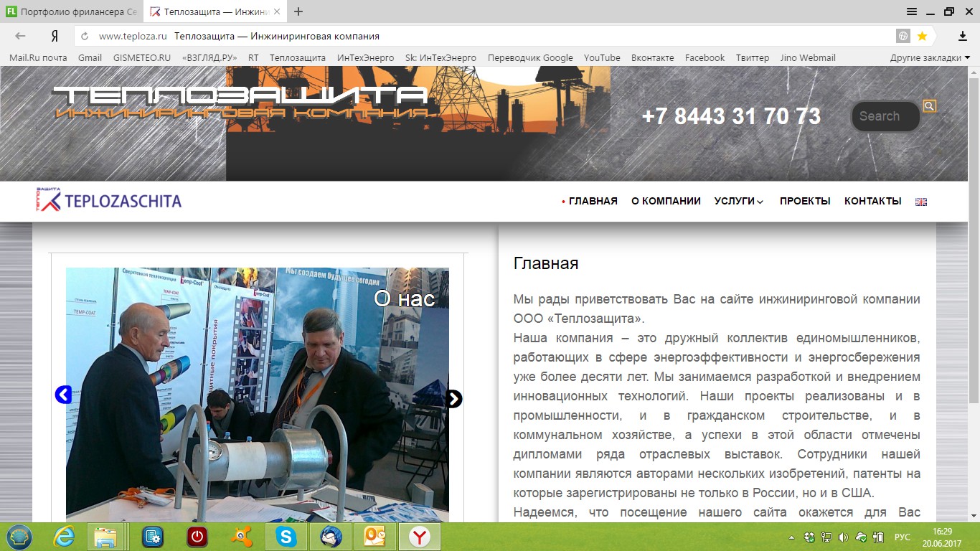980x551 pixels.
Task: Open the YouTube bookmark
Action: click(602, 57)
